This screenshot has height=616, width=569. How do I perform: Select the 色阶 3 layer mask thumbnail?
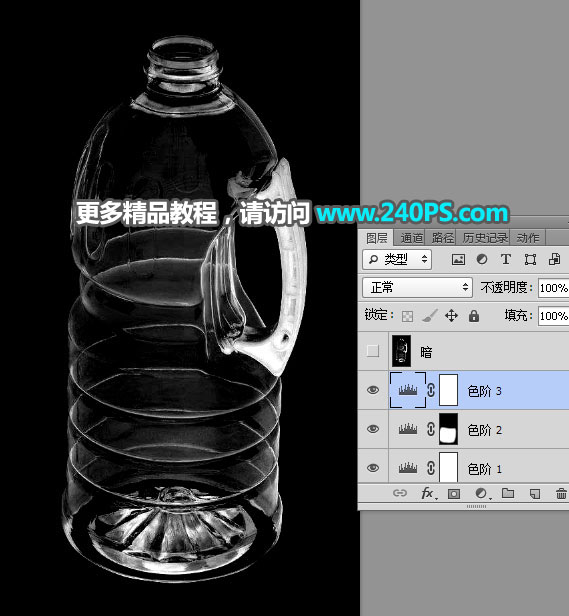pyautogui.click(x=448, y=390)
